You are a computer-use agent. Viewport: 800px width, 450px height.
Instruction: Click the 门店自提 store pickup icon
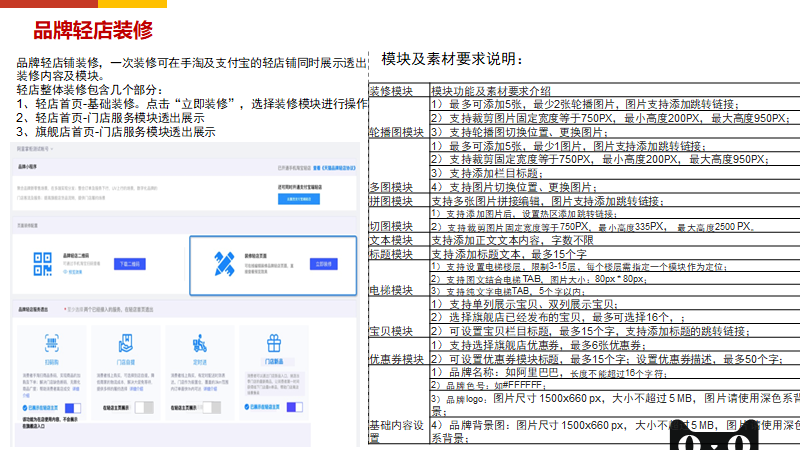(x=126, y=343)
